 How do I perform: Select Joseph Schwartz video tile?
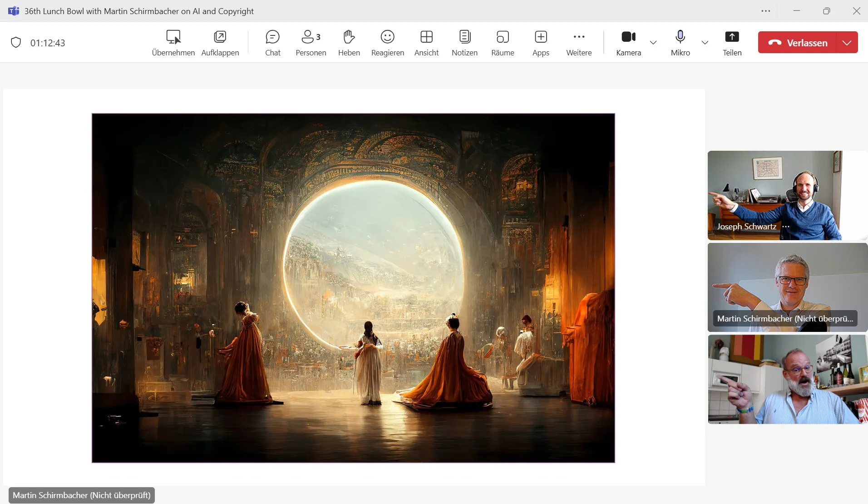pos(787,195)
